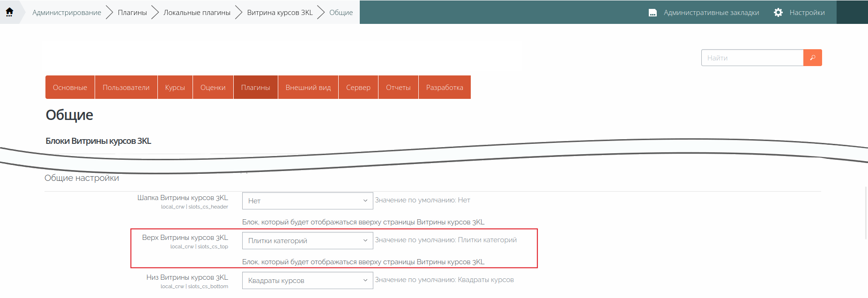Image resolution: width=868 pixels, height=298 pixels.
Task: Click the home icon in breadcrumb
Action: 9,12
